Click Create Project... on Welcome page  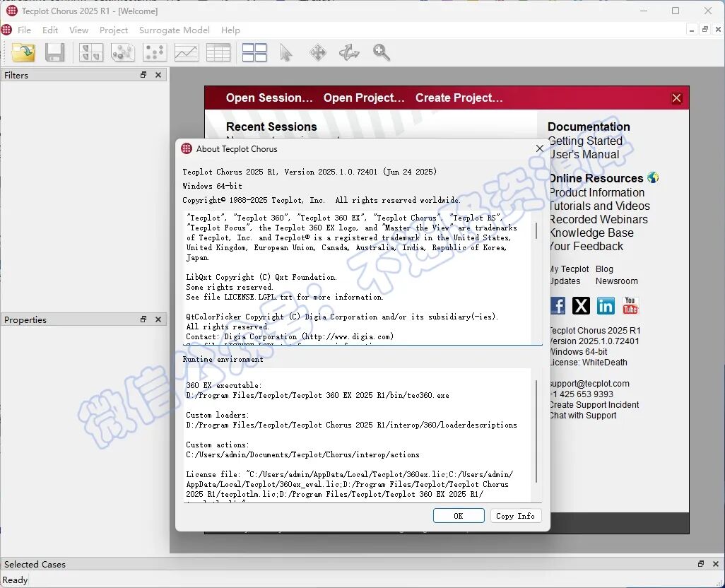click(x=459, y=98)
